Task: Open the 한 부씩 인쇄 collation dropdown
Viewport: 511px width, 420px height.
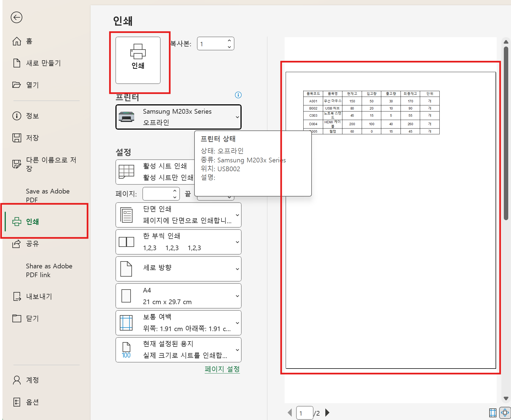Action: click(179, 242)
